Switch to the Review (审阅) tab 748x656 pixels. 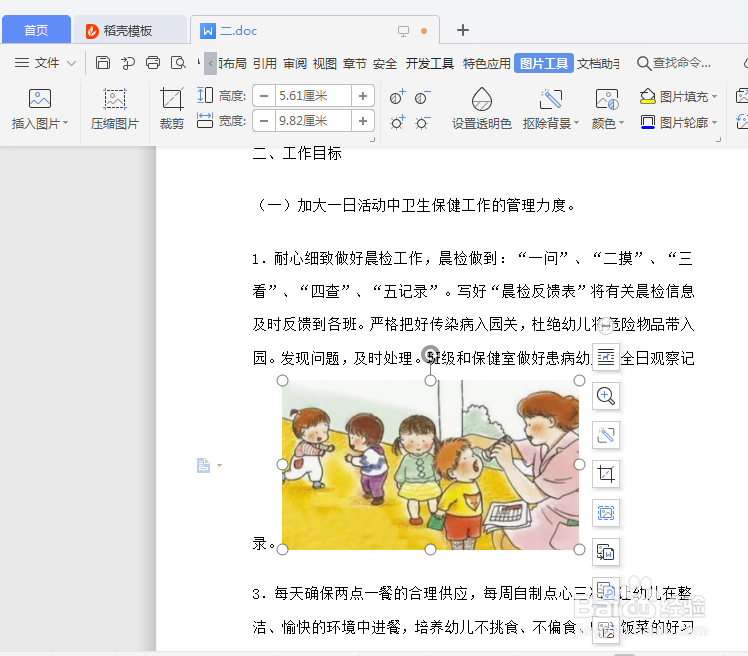(295, 63)
